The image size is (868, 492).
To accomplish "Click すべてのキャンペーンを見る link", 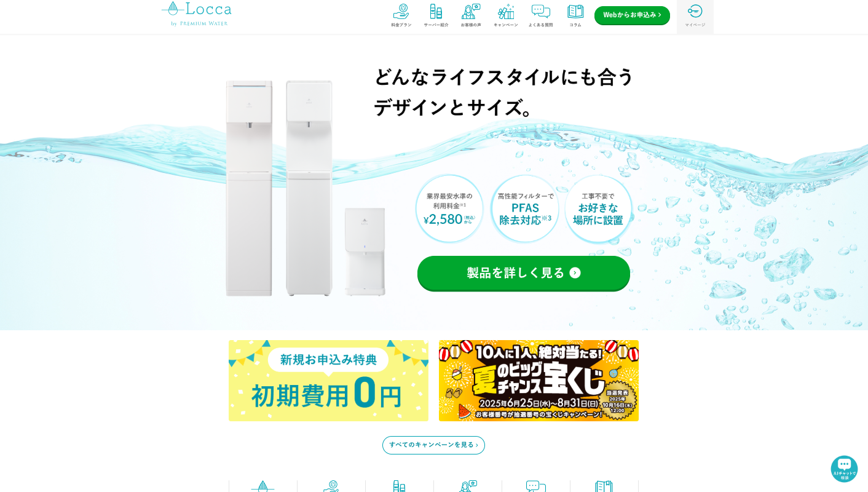I will tap(433, 445).
